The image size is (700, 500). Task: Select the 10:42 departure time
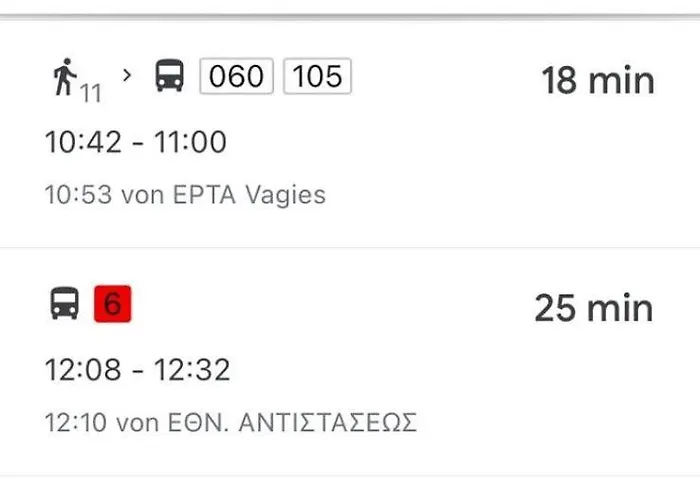pyautogui.click(x=84, y=143)
